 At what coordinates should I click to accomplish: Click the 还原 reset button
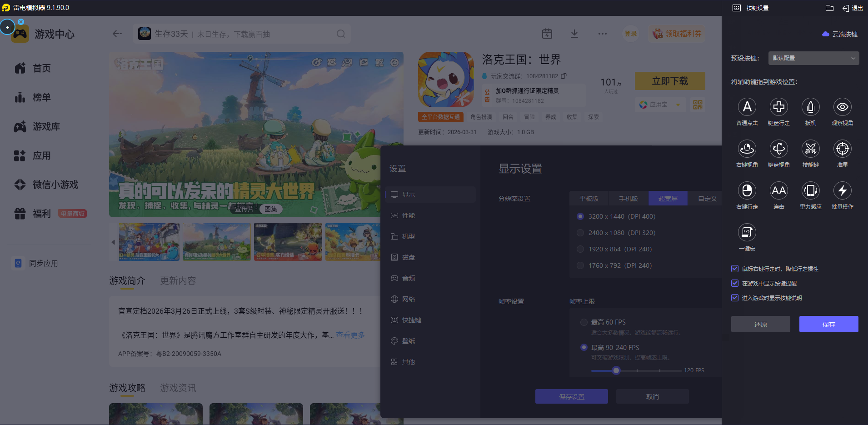point(760,324)
